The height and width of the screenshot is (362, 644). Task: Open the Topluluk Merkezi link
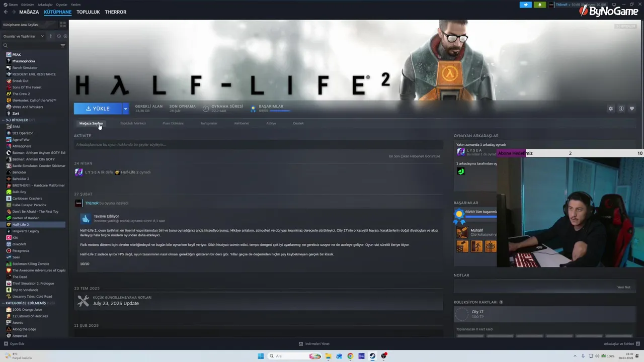tap(133, 123)
